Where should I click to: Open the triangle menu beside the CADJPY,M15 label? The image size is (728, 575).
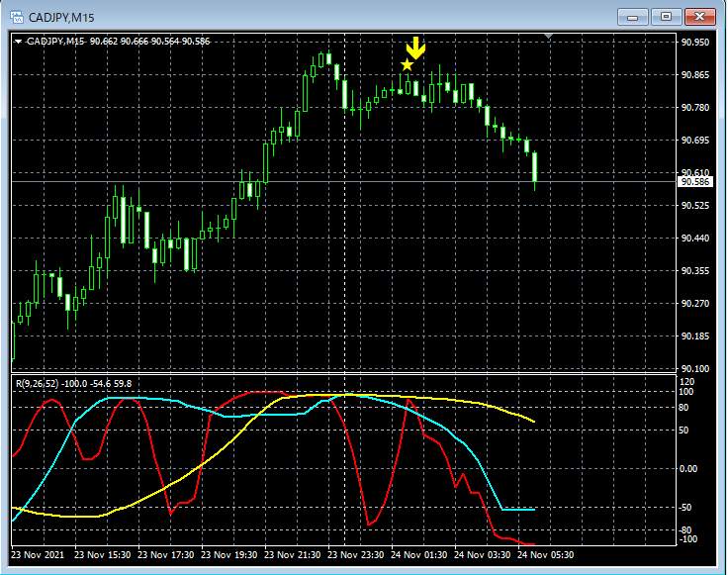click(18, 42)
